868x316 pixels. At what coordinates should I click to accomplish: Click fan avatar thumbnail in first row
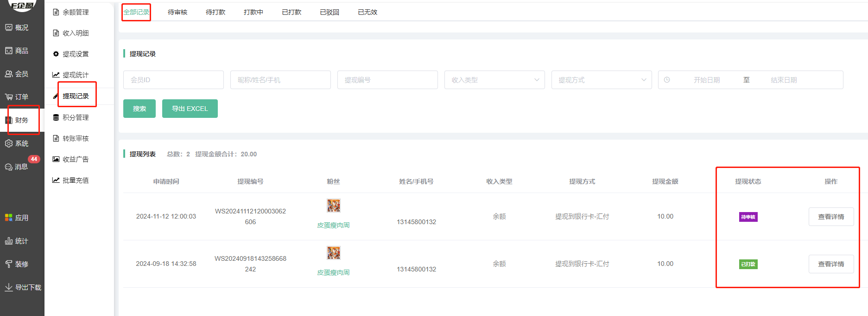tap(333, 206)
